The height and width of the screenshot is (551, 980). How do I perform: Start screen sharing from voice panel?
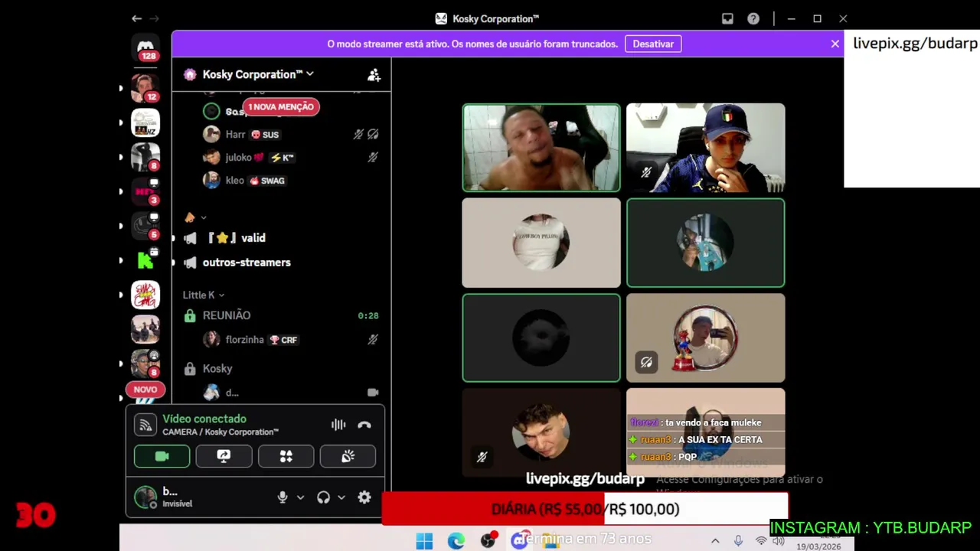224,456
